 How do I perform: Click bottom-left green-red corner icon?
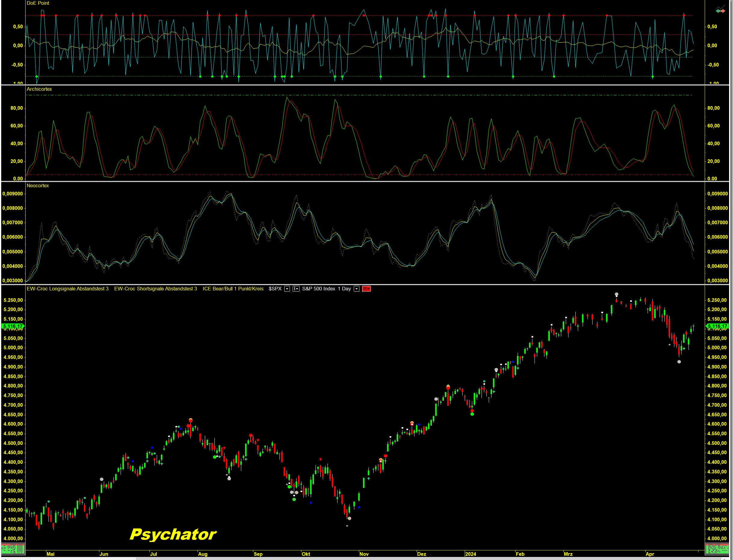13,549
